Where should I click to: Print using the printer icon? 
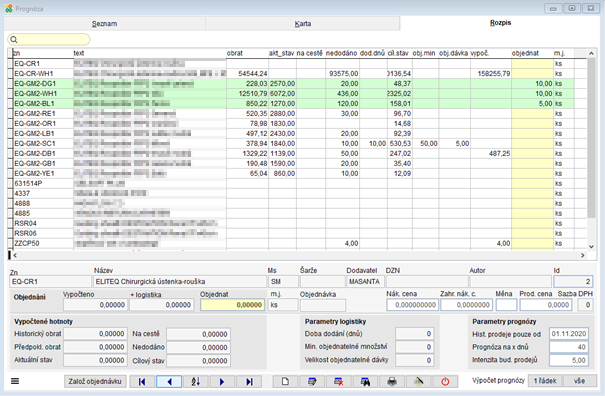pyautogui.click(x=392, y=381)
